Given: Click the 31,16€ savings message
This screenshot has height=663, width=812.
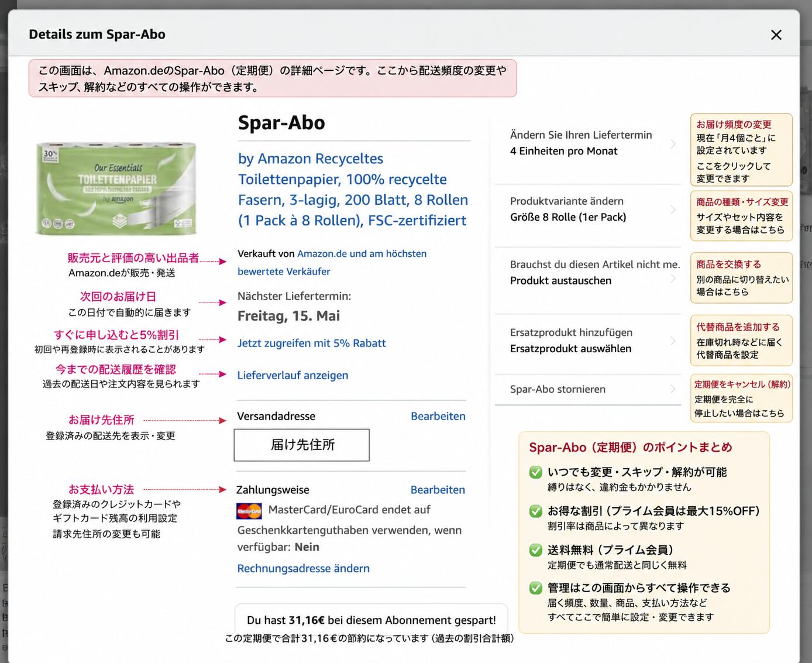Looking at the screenshot, I should point(371,620).
